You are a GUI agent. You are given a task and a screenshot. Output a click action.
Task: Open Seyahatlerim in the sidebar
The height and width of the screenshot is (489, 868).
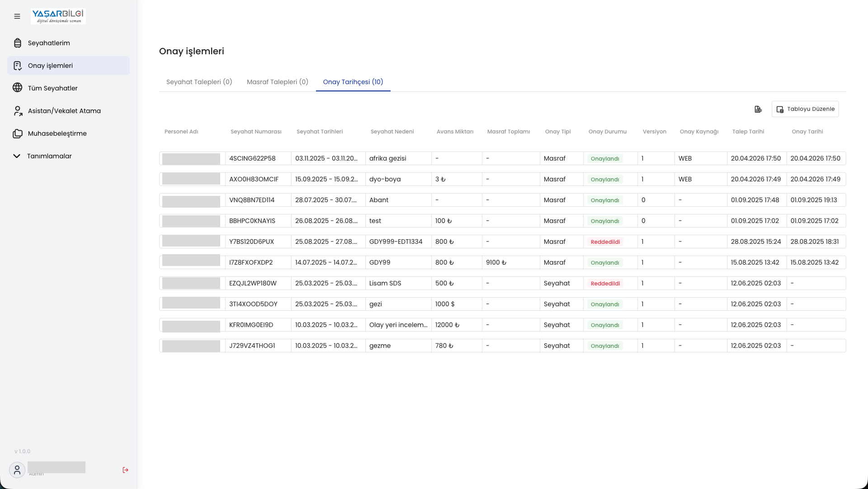(68, 43)
